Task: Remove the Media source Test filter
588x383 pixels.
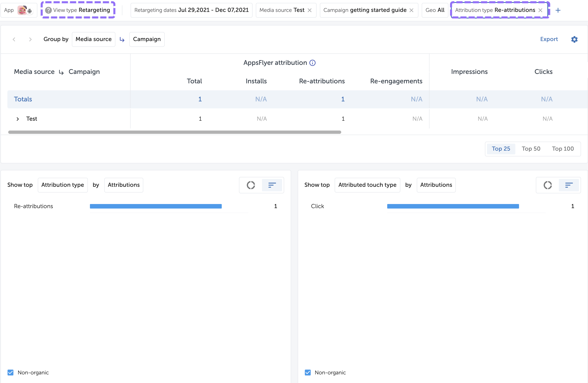Action: point(310,10)
